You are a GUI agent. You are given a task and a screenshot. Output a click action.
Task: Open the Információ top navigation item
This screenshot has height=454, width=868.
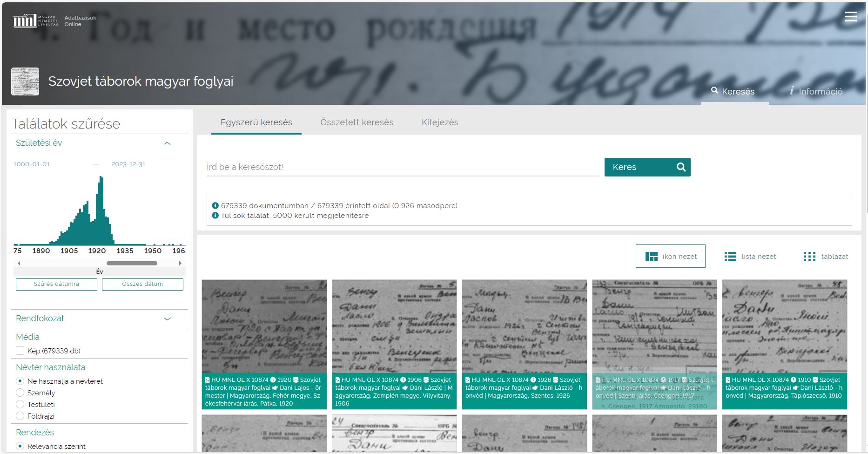point(816,91)
